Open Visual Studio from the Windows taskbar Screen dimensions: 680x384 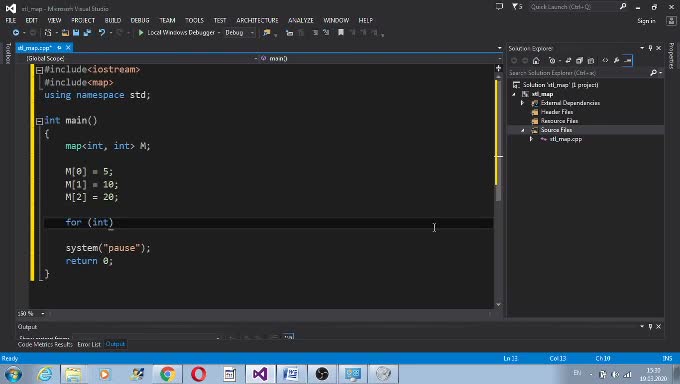[260, 374]
